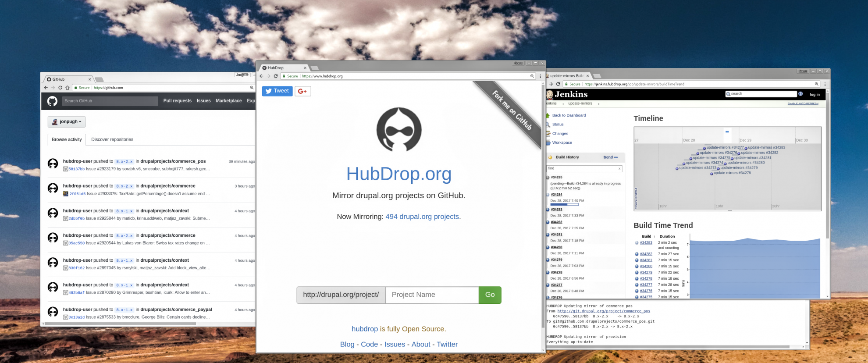Click Jenkins search help question-mark icon
868x363 pixels.
pyautogui.click(x=800, y=94)
